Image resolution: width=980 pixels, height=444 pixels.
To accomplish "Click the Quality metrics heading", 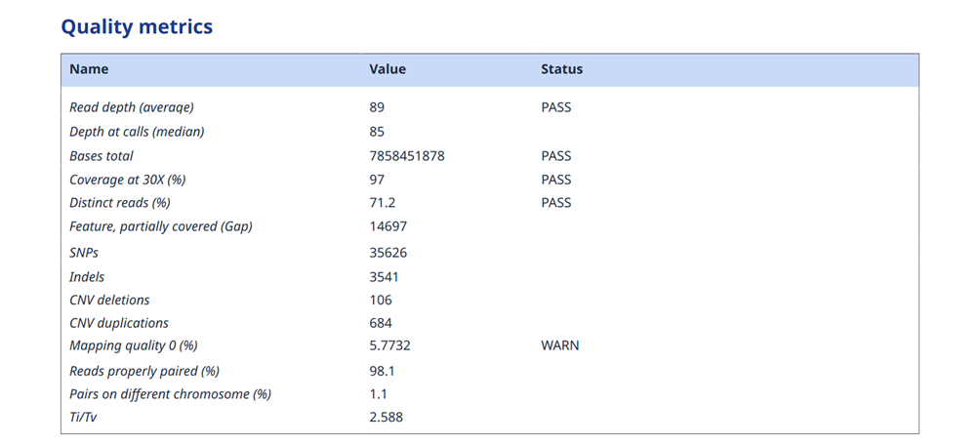I will coord(137,26).
